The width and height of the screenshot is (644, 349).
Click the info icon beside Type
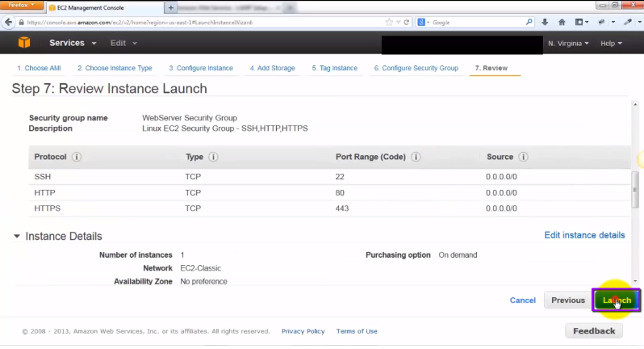(x=213, y=157)
